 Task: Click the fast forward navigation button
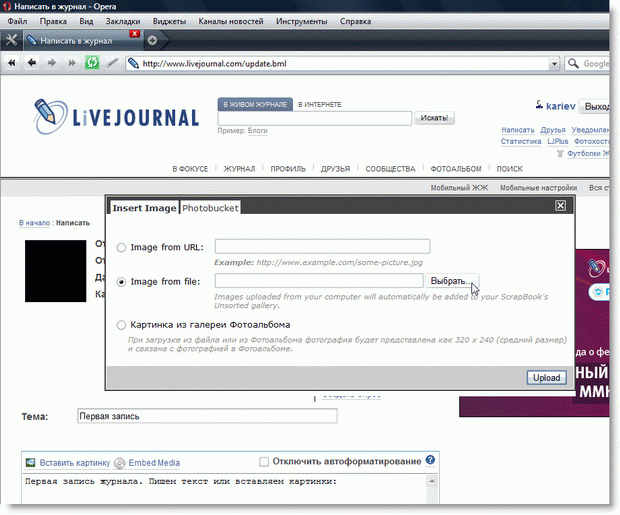pos(72,63)
